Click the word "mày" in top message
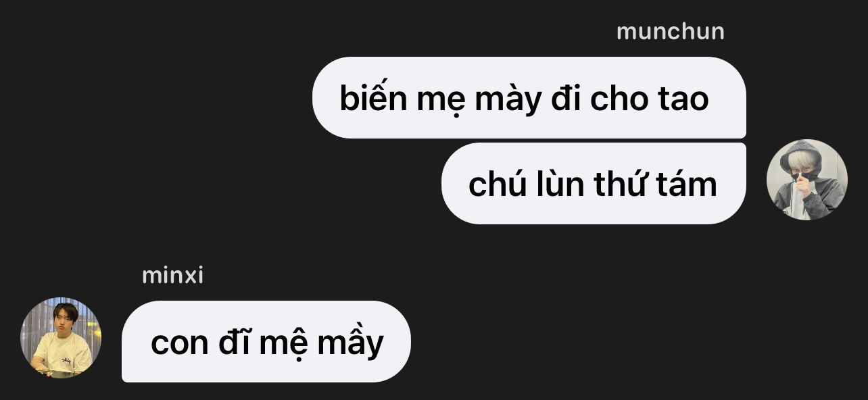Viewport: 868px width, 400px height. (x=508, y=99)
